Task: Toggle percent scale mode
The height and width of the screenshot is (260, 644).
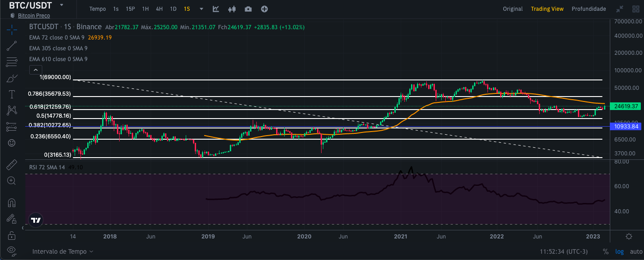Action: [606, 251]
